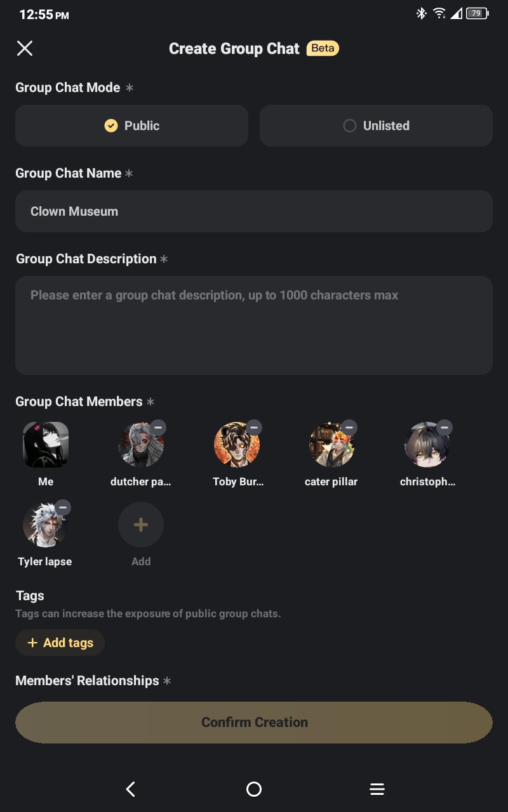The width and height of the screenshot is (508, 812).
Task: Focus the Group Chat Description text area
Action: [x=254, y=325]
